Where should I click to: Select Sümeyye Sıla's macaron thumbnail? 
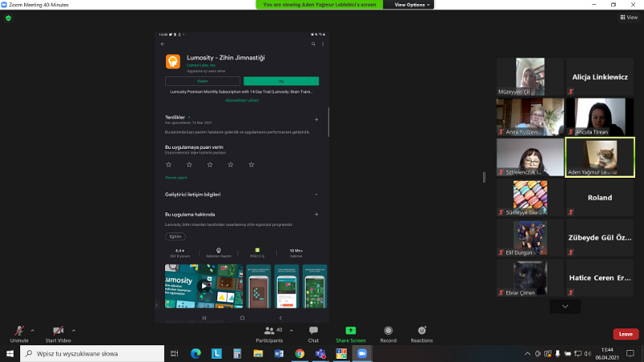[x=530, y=197]
